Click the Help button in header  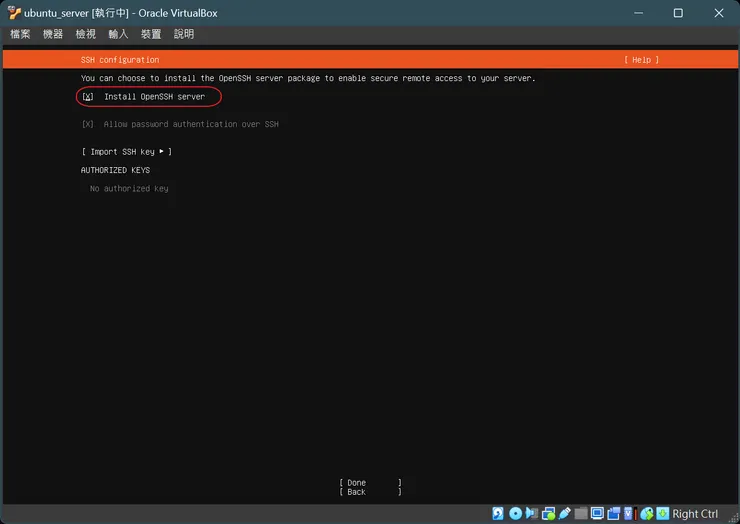click(x=641, y=60)
